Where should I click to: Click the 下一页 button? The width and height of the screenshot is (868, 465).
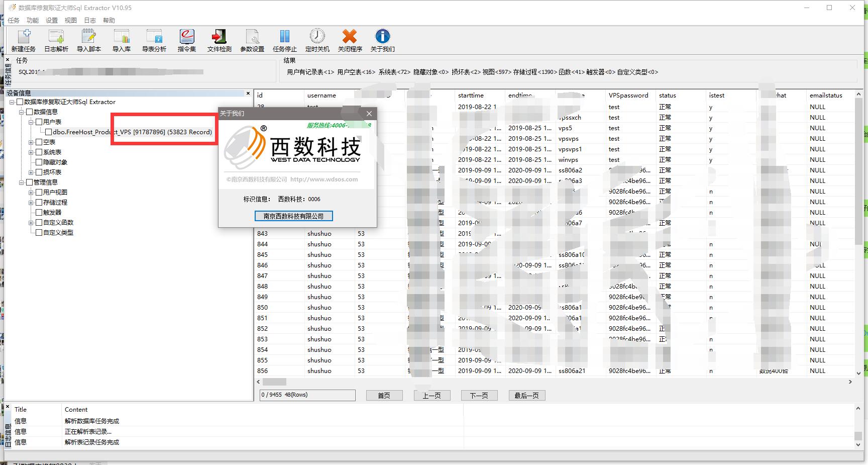coord(479,396)
